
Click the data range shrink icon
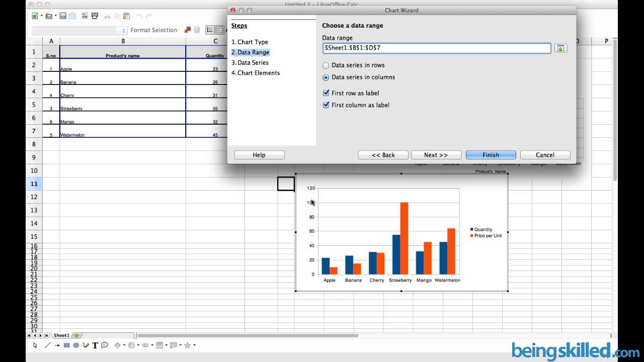click(560, 48)
